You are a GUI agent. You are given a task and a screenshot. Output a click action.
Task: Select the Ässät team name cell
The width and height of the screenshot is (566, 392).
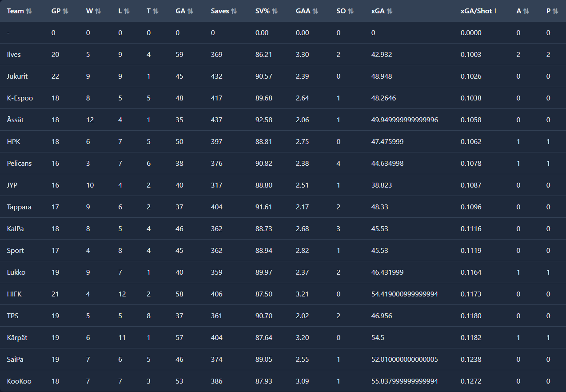16,120
